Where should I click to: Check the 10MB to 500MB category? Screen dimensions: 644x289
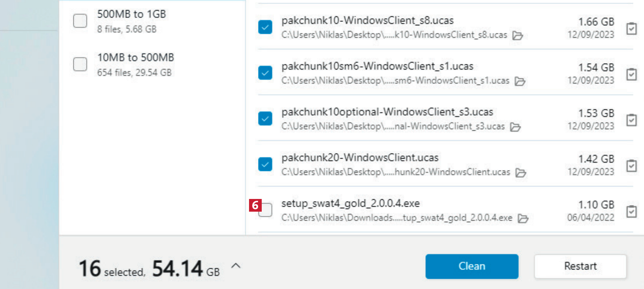coord(80,64)
